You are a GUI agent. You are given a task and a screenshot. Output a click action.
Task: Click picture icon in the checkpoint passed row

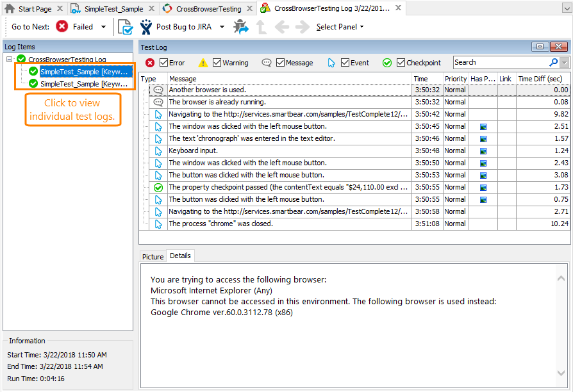point(483,188)
